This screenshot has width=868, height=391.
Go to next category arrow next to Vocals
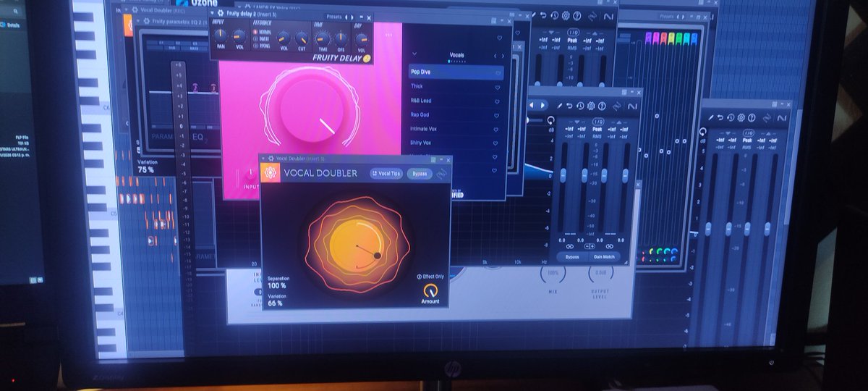503,56
